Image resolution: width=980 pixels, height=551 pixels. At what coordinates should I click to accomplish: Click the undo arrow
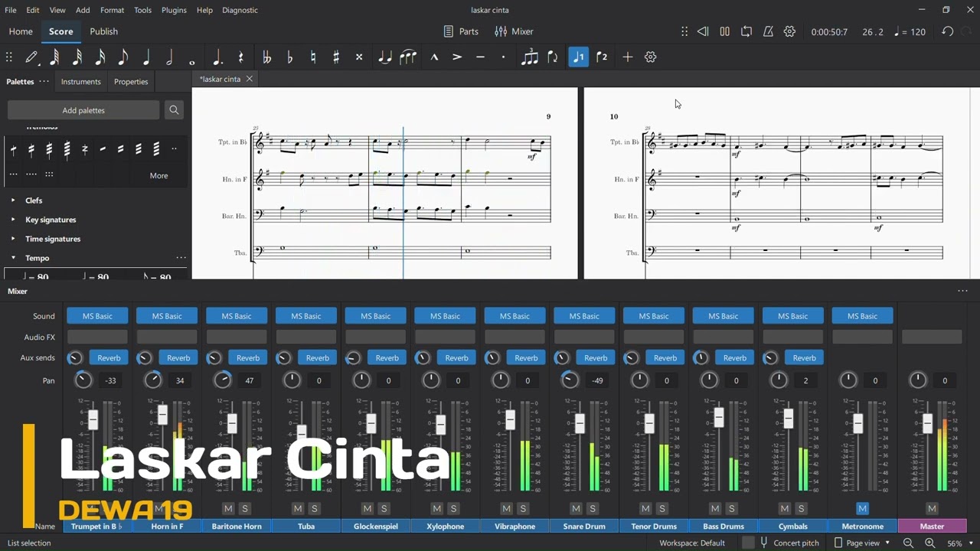click(x=948, y=31)
